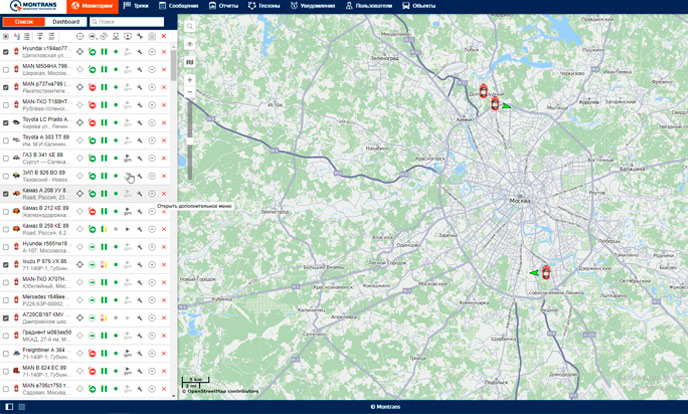This screenshot has width=688, height=414.
Task: Click the list view icon in header toolbar
Action: coord(27,36)
